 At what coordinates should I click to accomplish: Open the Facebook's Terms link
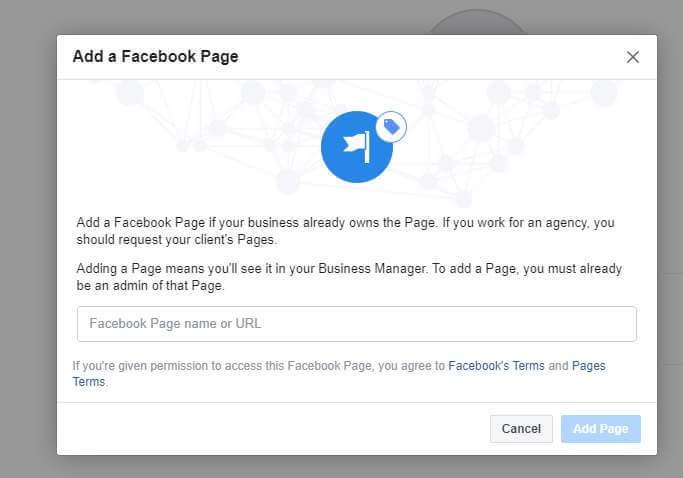[x=496, y=366]
